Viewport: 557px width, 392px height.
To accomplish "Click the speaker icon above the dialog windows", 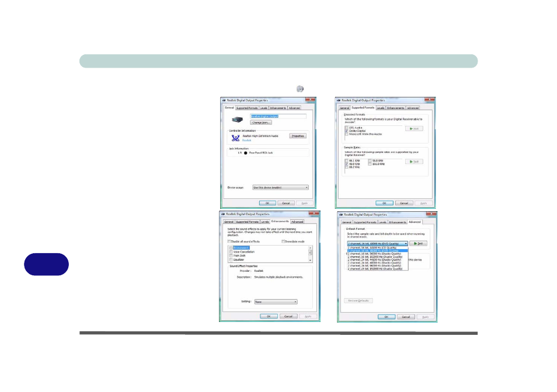I will pos(300,89).
